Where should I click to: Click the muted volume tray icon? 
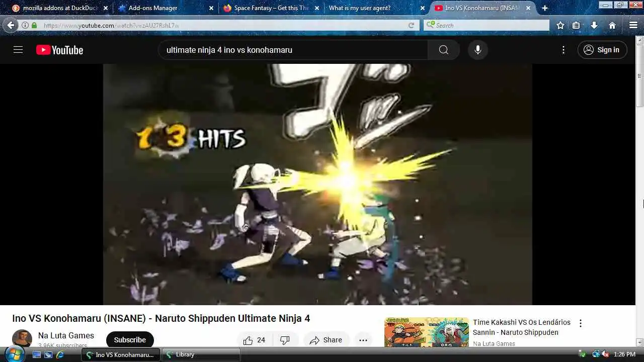[605, 354]
